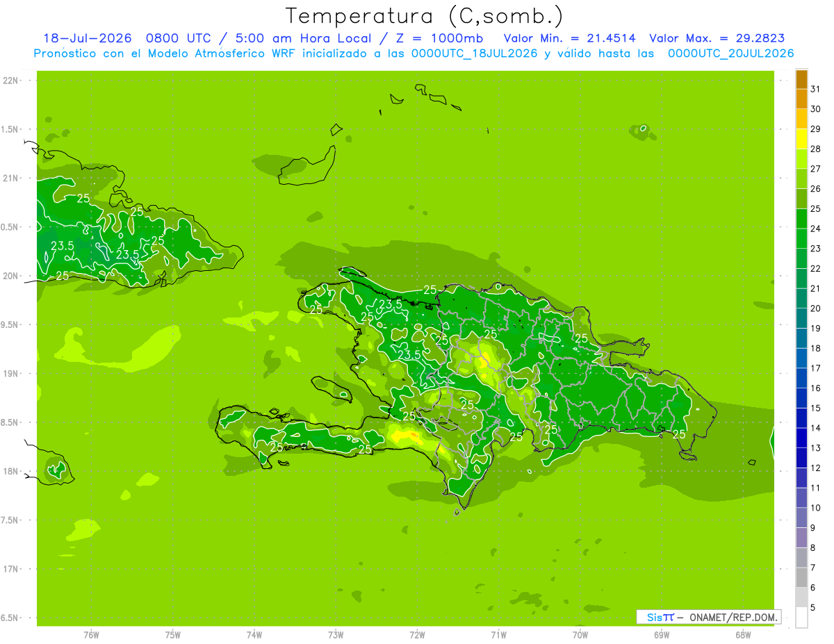Click the '0.5N' latitude axis label
This screenshot has width=834, height=644.
[10, 227]
